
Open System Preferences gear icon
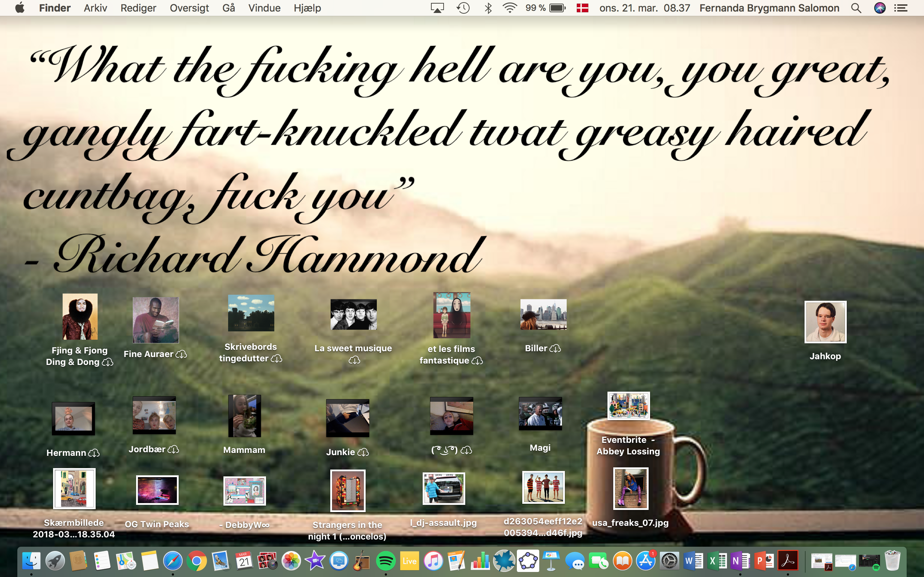coord(669,561)
